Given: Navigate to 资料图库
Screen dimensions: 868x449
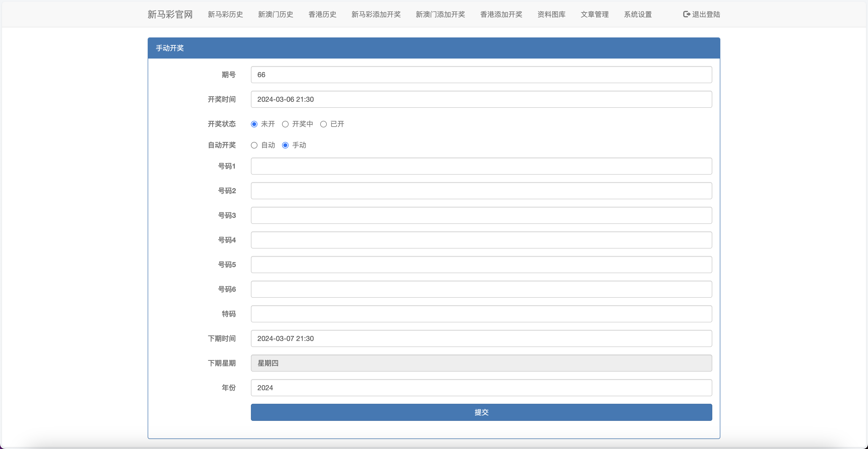Looking at the screenshot, I should [551, 15].
